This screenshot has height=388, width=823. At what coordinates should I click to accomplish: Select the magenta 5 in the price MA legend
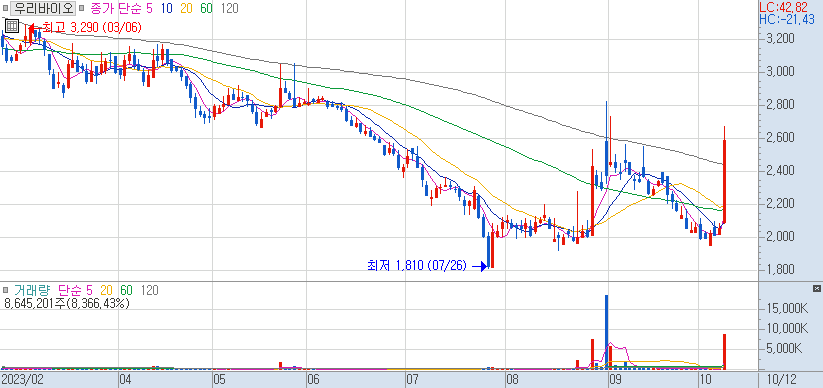click(x=149, y=8)
